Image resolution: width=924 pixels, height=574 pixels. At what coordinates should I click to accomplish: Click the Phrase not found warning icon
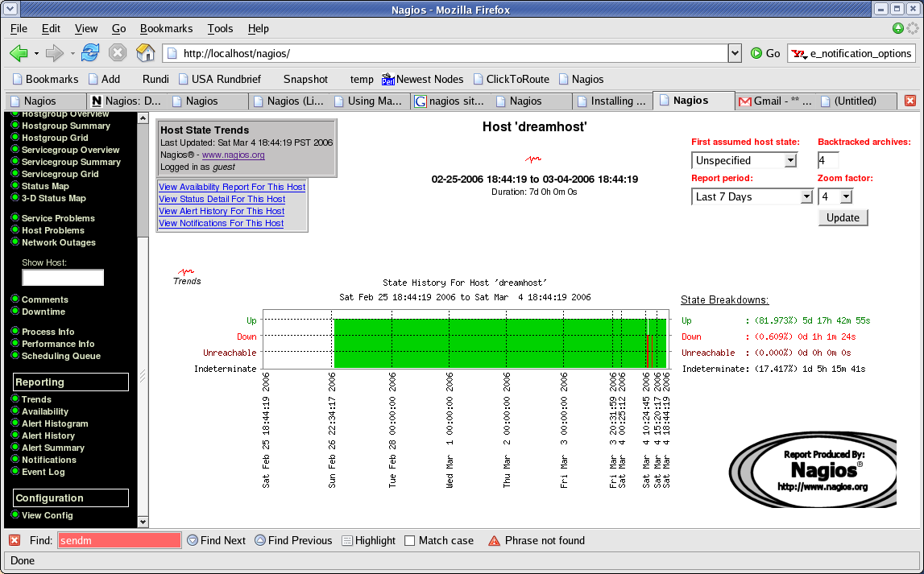(x=495, y=540)
